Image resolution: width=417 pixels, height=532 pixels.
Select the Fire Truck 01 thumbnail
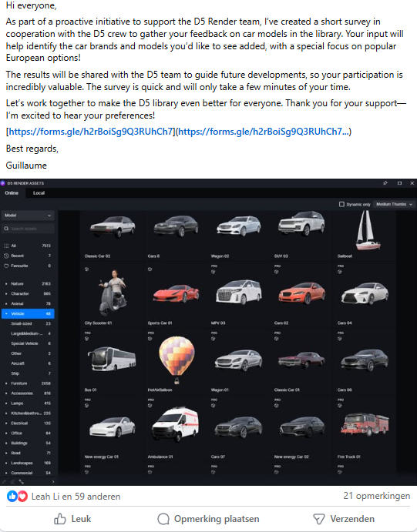point(365,425)
